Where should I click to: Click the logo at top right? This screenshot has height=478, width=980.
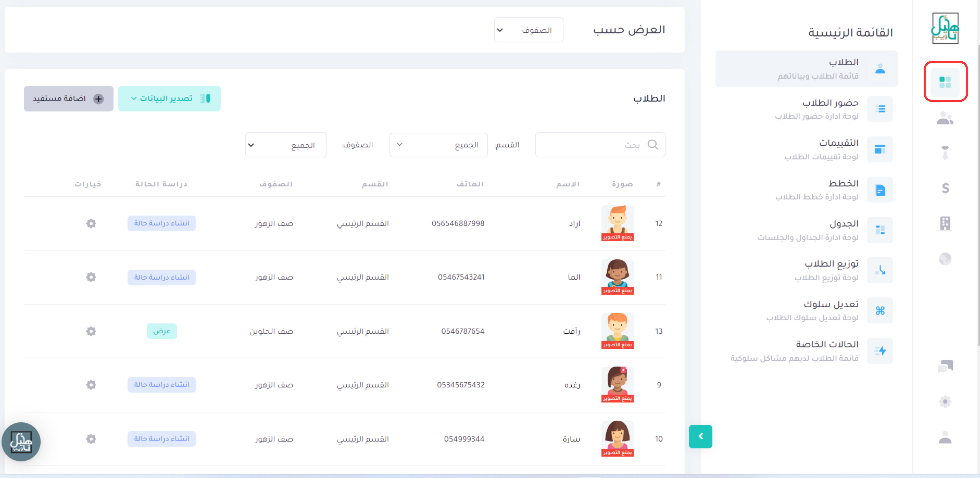click(x=945, y=28)
